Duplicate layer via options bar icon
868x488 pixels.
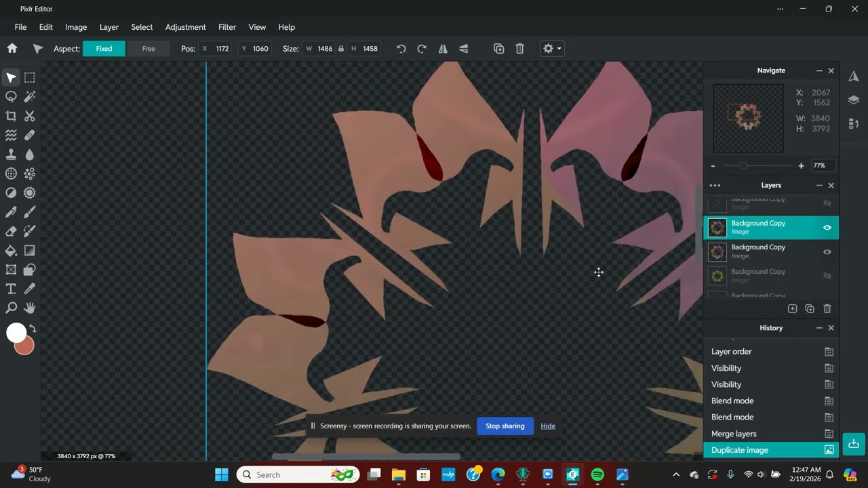click(498, 49)
